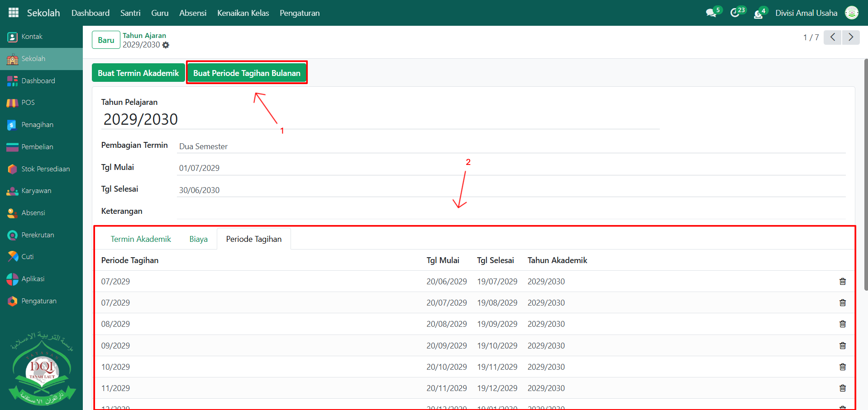Delete the 10/2029 billing period row
Image resolution: width=868 pixels, height=410 pixels.
coord(842,367)
